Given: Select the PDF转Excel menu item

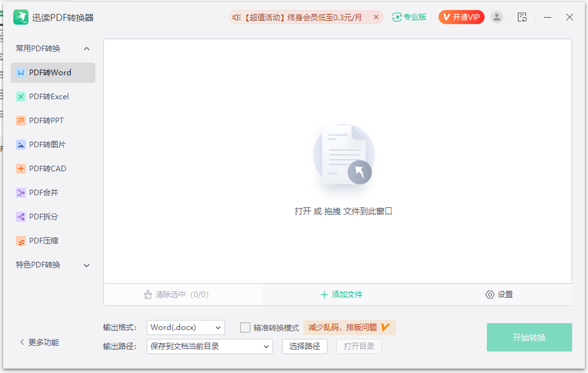Looking at the screenshot, I should pos(53,97).
